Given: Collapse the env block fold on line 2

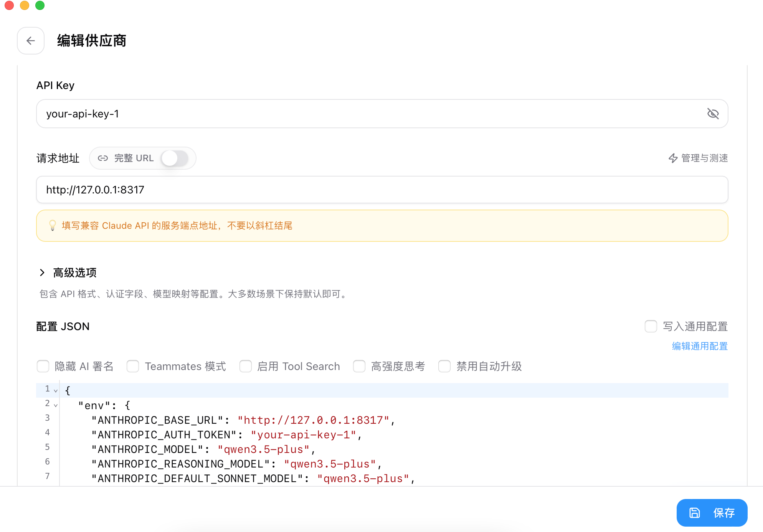Looking at the screenshot, I should (56, 405).
